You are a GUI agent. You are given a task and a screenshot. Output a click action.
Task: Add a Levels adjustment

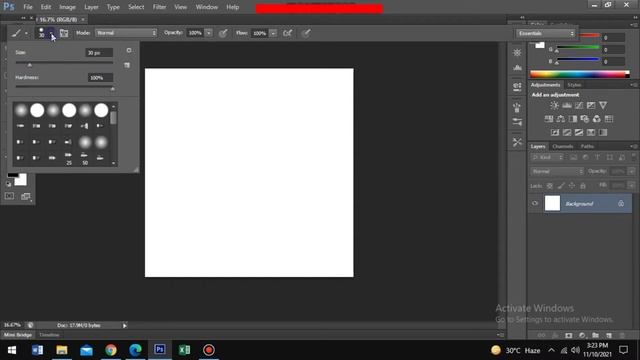(567, 105)
